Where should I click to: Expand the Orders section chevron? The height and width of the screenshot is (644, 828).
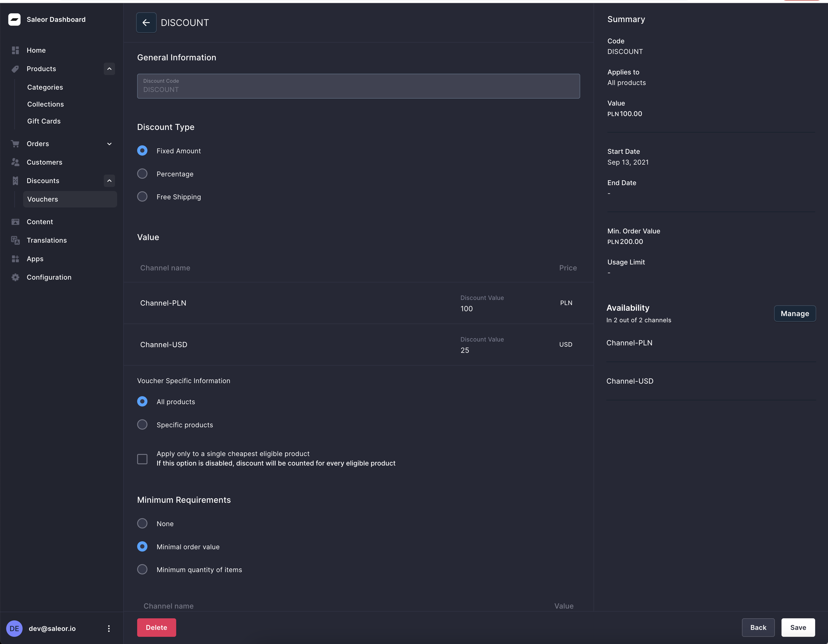point(109,144)
